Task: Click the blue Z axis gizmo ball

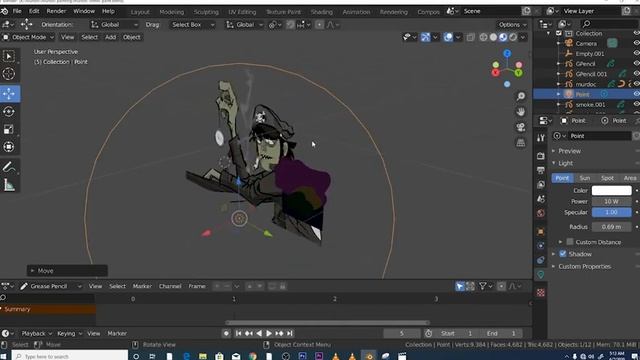Action: tap(507, 53)
